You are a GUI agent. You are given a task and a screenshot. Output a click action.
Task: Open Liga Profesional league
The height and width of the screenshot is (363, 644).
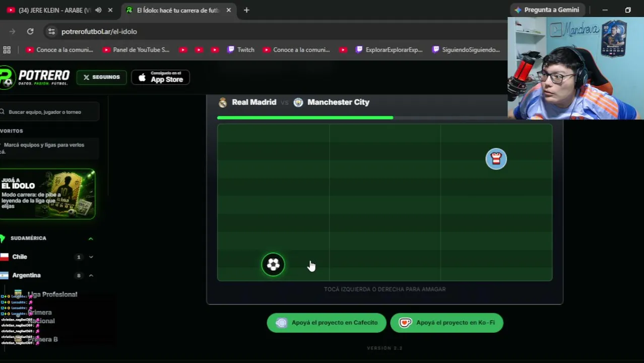(x=52, y=294)
